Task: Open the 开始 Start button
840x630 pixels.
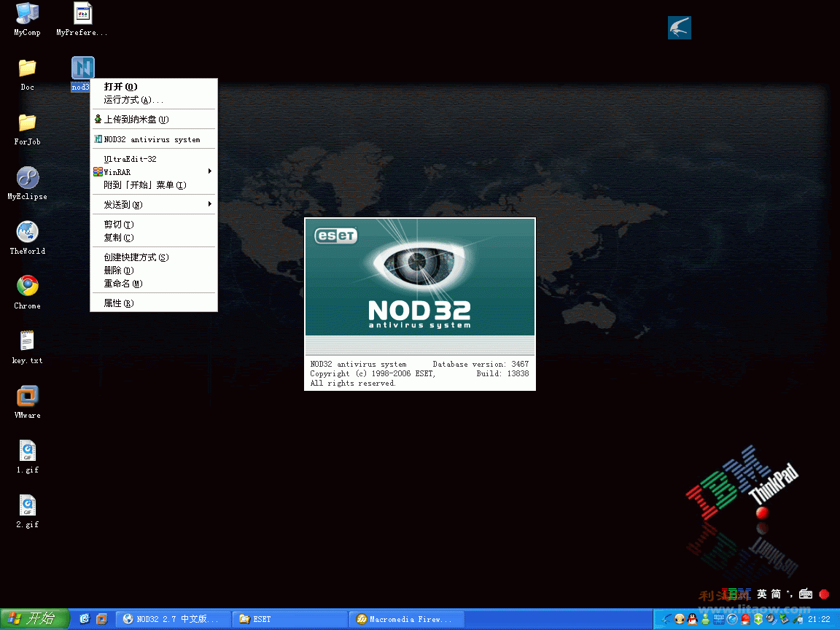Action: [x=35, y=619]
